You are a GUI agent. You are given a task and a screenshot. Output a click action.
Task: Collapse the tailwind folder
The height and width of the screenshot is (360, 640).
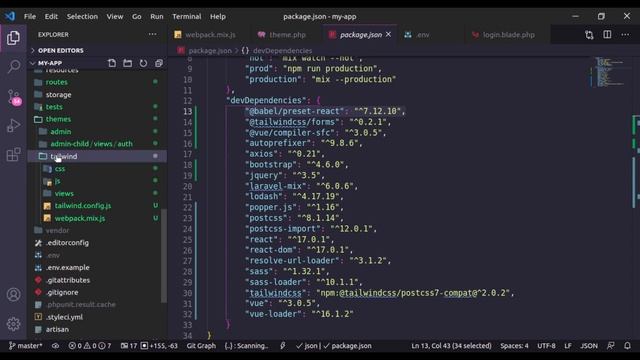[97, 156]
